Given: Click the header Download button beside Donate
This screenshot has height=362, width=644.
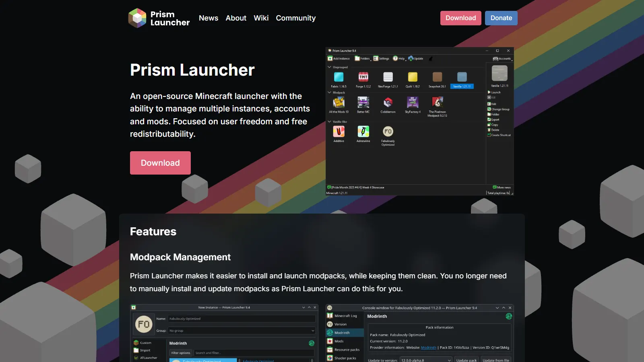Looking at the screenshot, I should pos(461,18).
